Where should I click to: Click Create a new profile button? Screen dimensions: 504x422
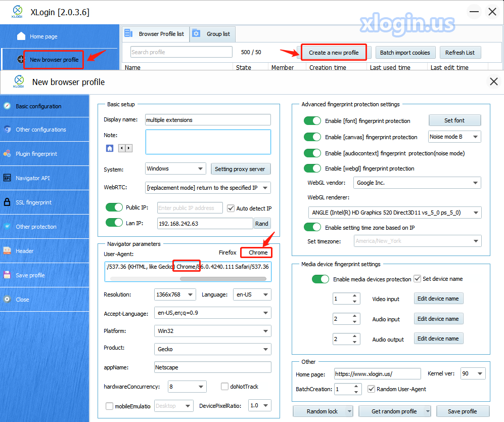pos(334,53)
